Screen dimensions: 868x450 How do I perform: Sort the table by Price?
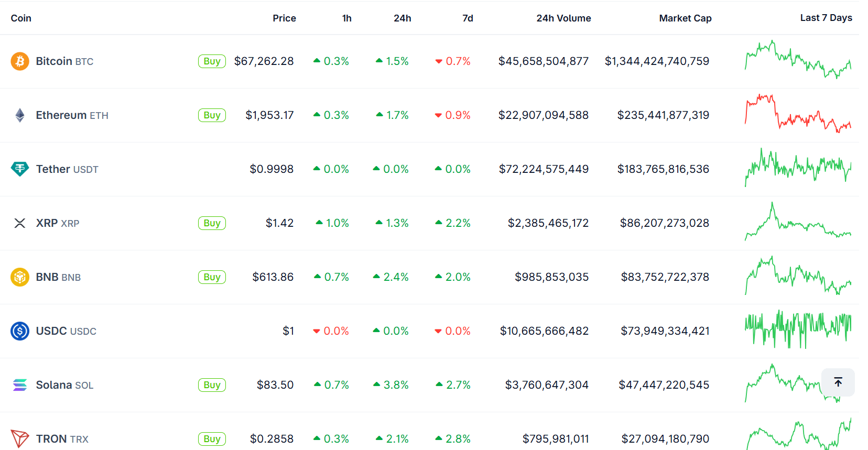[x=284, y=18]
